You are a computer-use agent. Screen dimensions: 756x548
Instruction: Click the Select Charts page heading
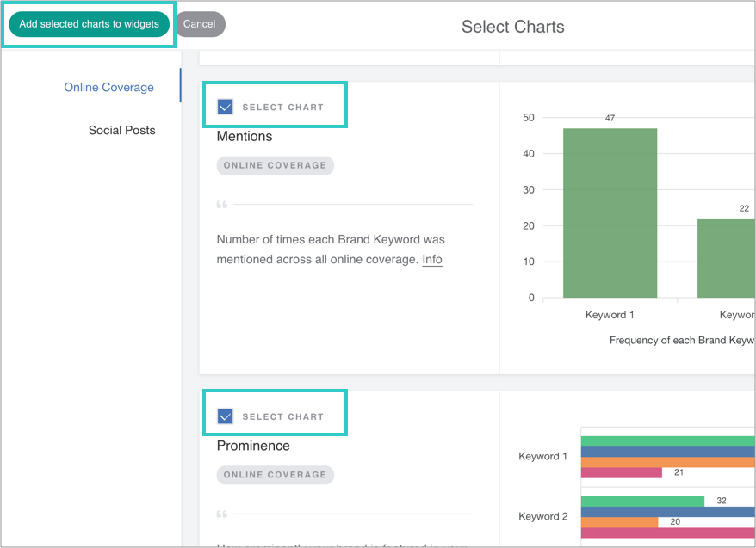point(512,27)
